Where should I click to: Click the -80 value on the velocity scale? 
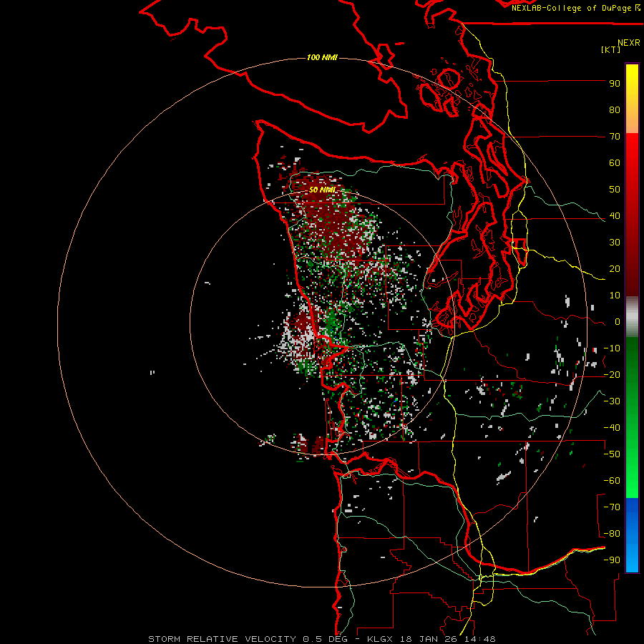pos(612,534)
